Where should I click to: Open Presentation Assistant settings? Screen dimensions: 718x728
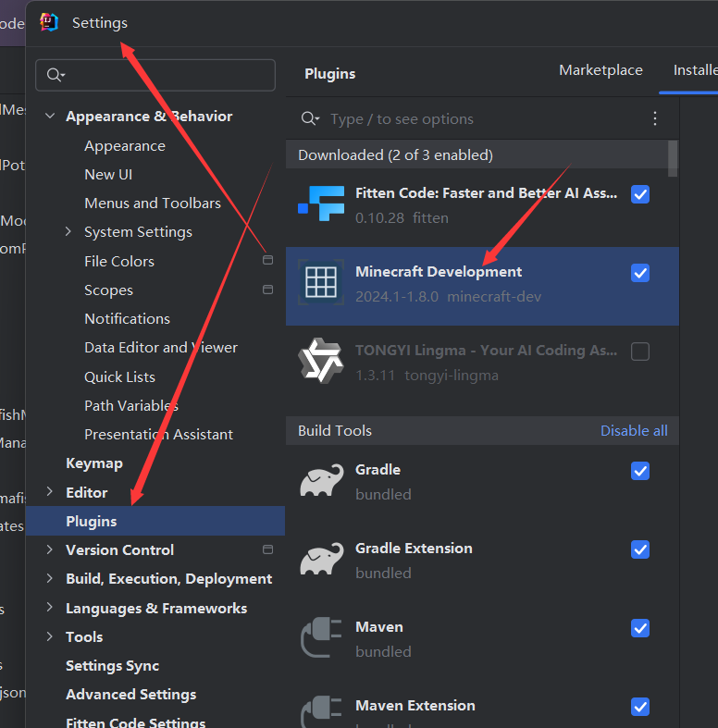pyautogui.click(x=159, y=435)
